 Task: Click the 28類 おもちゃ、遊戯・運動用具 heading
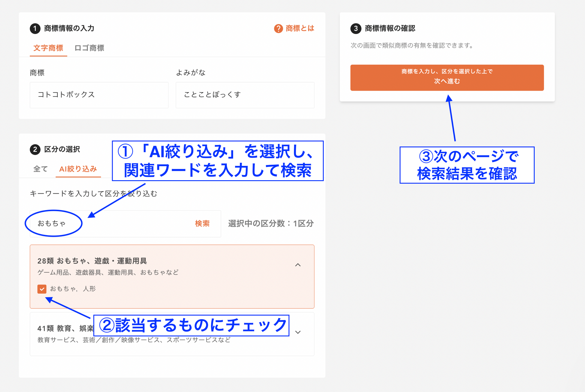pos(92,261)
